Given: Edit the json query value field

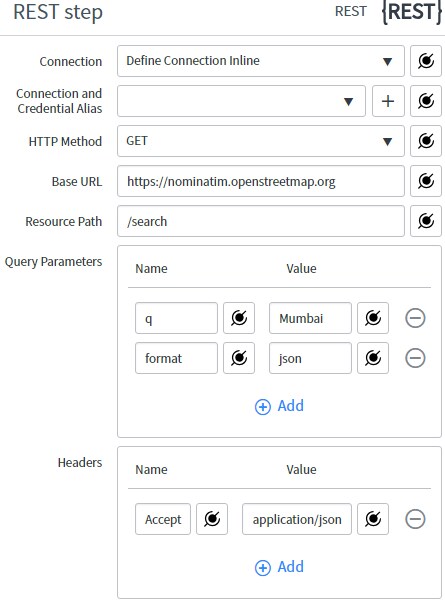Looking at the screenshot, I should click(x=310, y=358).
